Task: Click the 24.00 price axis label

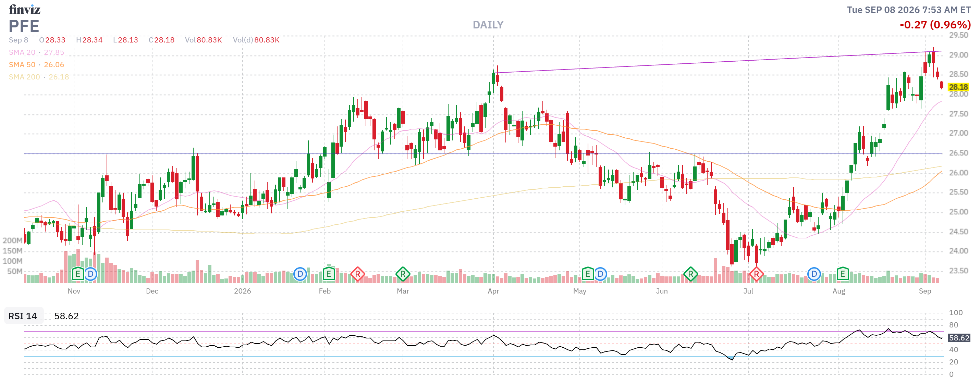Action: pos(958,251)
